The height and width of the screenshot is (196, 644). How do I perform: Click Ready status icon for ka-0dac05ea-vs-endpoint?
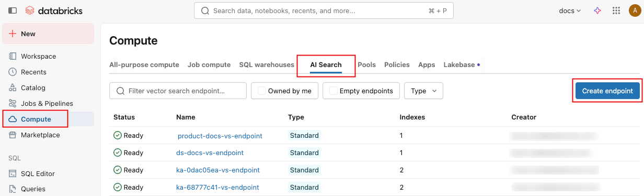coord(118,170)
